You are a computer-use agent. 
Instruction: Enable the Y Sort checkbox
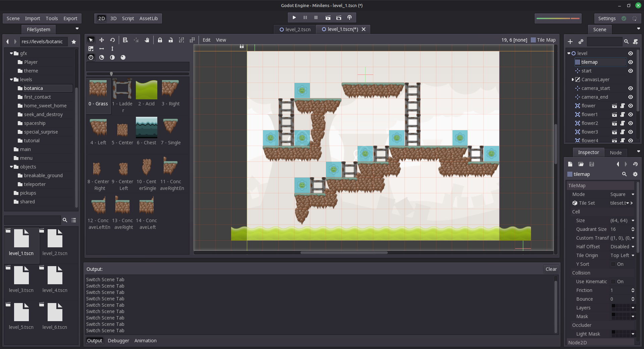pos(613,264)
